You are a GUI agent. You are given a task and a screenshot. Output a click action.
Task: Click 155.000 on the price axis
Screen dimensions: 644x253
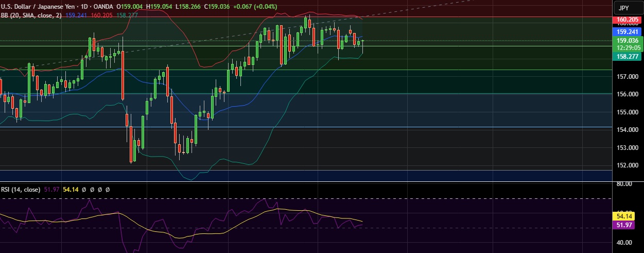click(628, 112)
